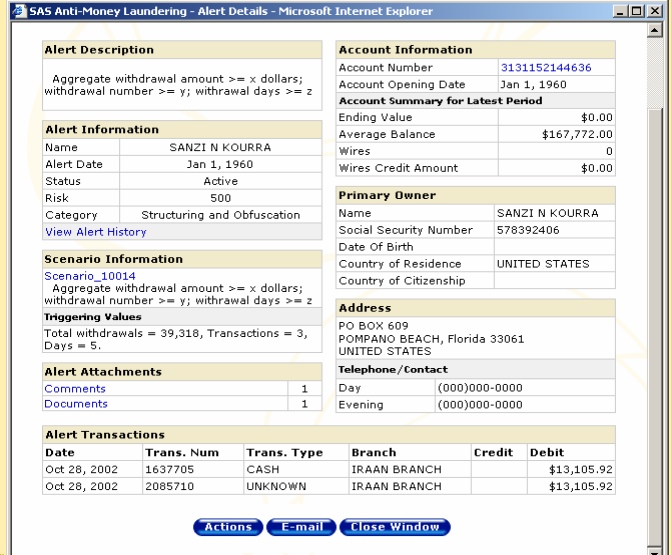This screenshot has width=671, height=555.
Task: Click the Date column header in Alert Transactions
Action: point(60,452)
